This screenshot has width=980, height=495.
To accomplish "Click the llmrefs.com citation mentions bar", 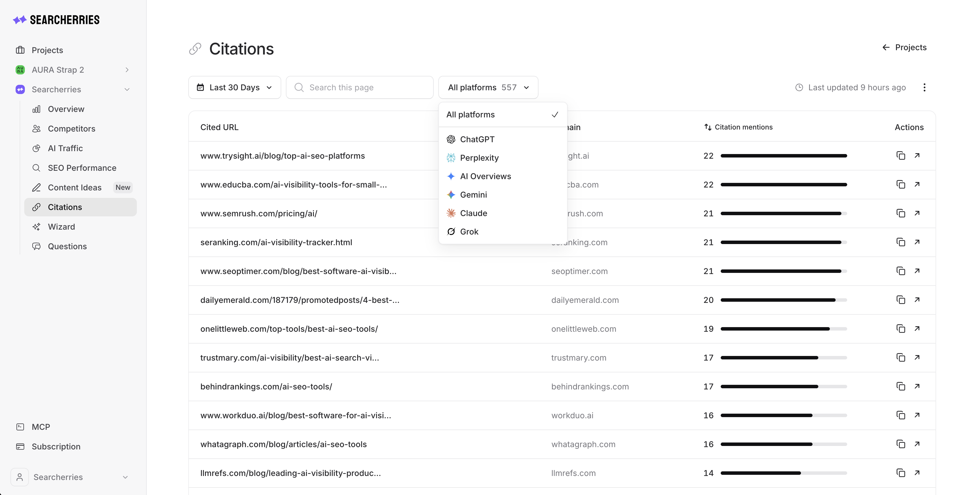I will coord(784,473).
